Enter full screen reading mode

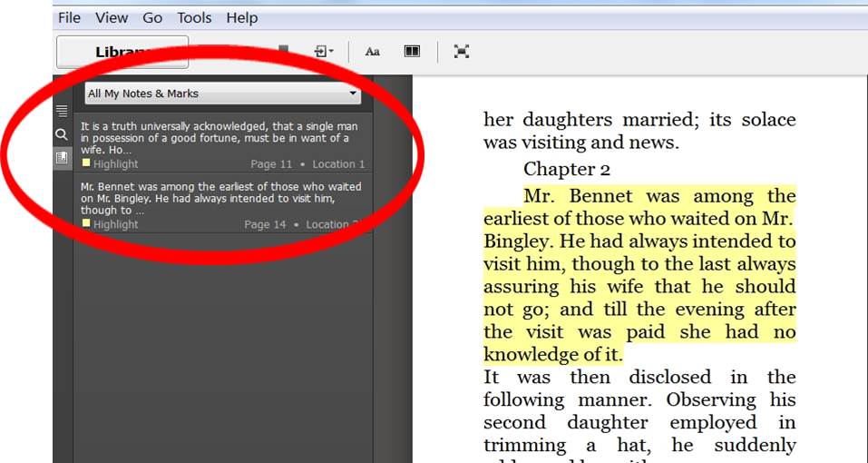click(462, 52)
